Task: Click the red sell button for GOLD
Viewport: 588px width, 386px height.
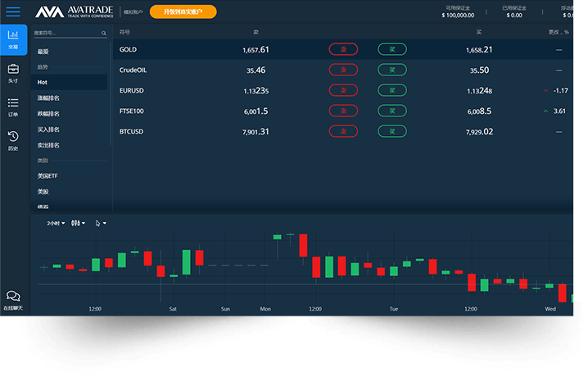Action: point(343,49)
